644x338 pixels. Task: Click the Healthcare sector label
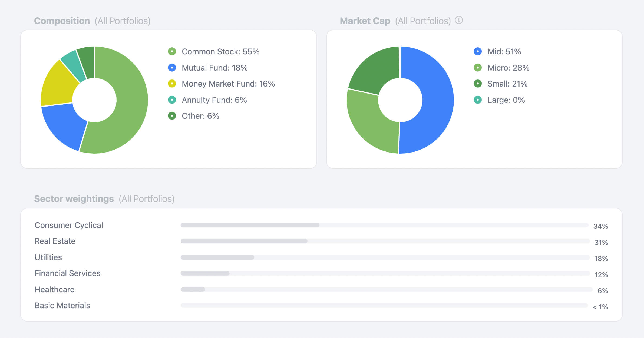[x=54, y=289]
